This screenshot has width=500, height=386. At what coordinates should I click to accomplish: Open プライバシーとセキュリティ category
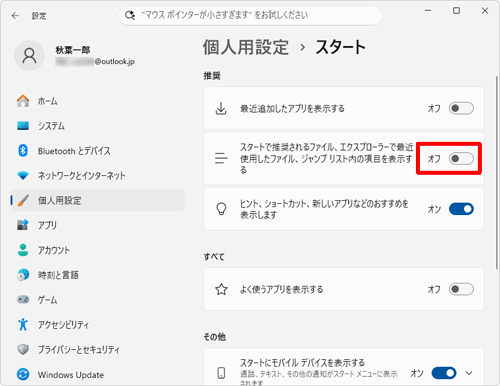[x=97, y=349]
